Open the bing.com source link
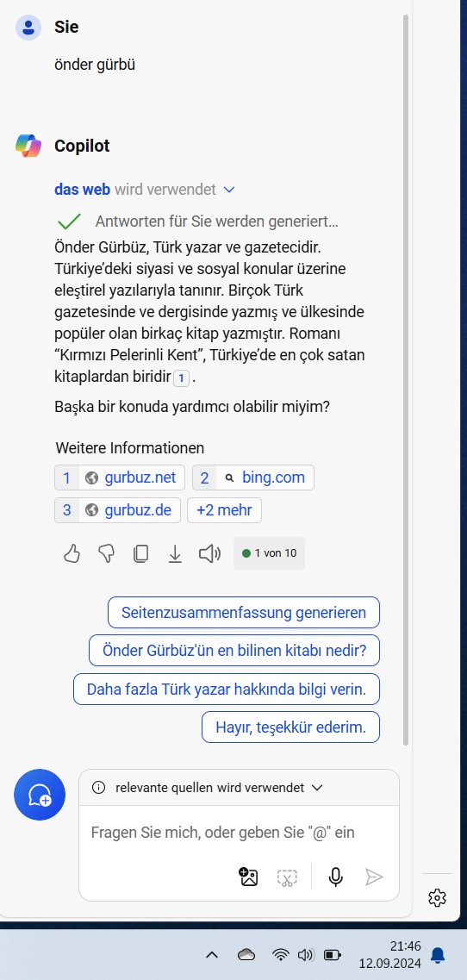The height and width of the screenshot is (980, 467). (252, 478)
